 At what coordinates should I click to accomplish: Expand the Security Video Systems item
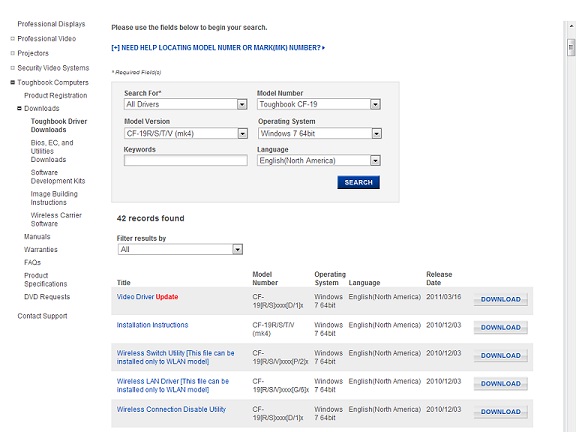tap(12, 68)
